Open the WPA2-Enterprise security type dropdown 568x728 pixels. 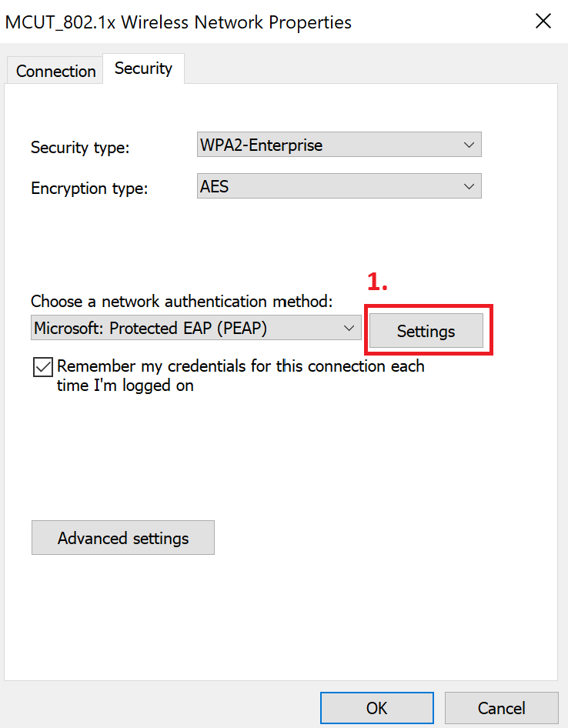pyautogui.click(x=339, y=145)
